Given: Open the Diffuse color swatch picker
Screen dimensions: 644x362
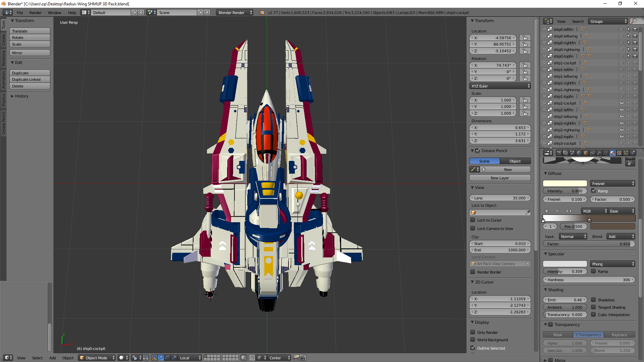Looking at the screenshot, I should [x=565, y=183].
